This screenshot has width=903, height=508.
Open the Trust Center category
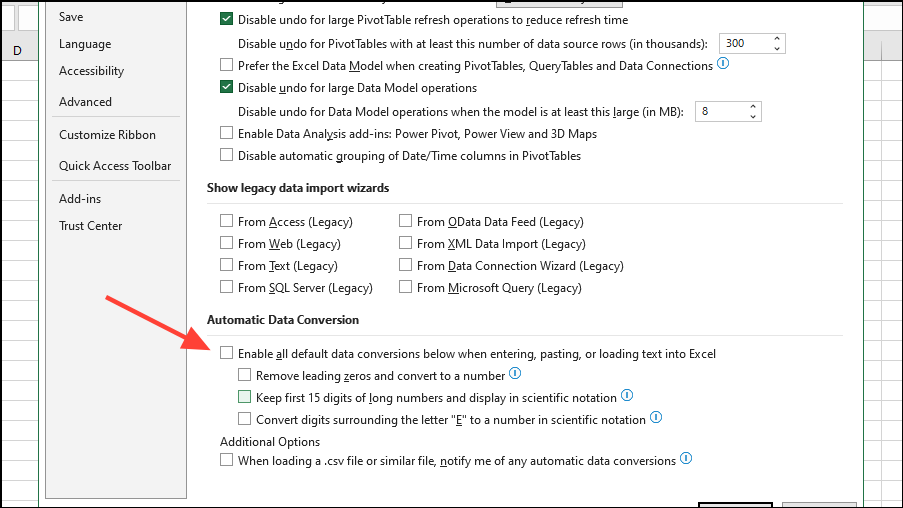90,225
